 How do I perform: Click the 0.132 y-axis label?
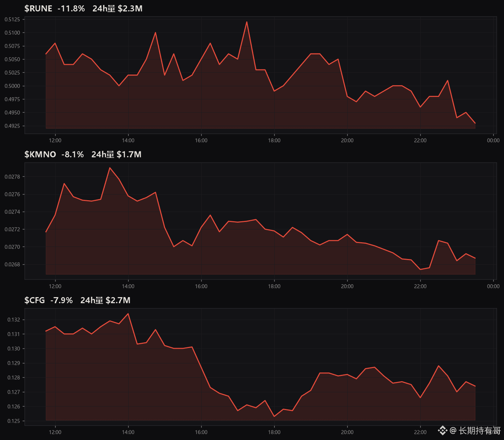[x=14, y=320]
